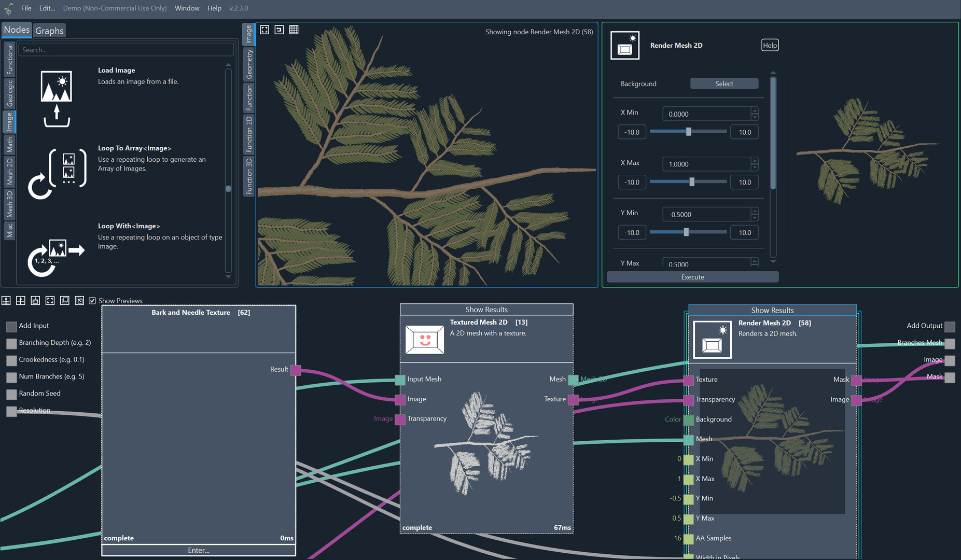961x560 pixels.
Task: Click the fit-to-view icon in image viewer
Action: point(264,30)
